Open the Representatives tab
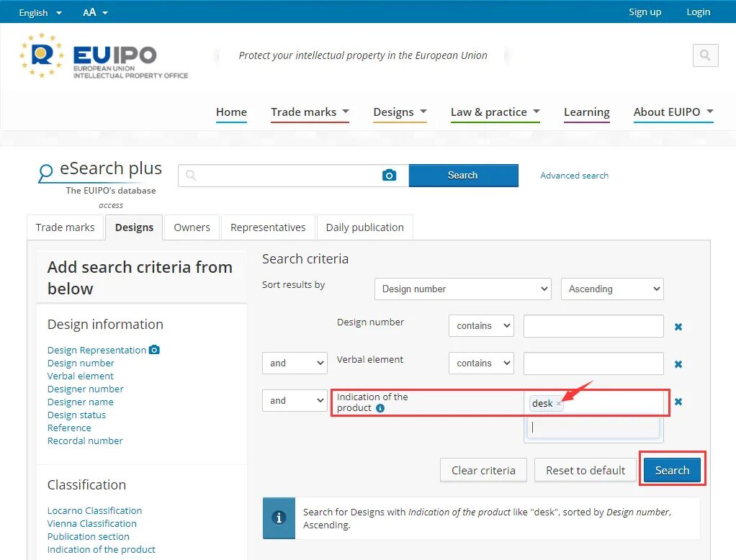Viewport: 736px width, 560px height. point(268,227)
